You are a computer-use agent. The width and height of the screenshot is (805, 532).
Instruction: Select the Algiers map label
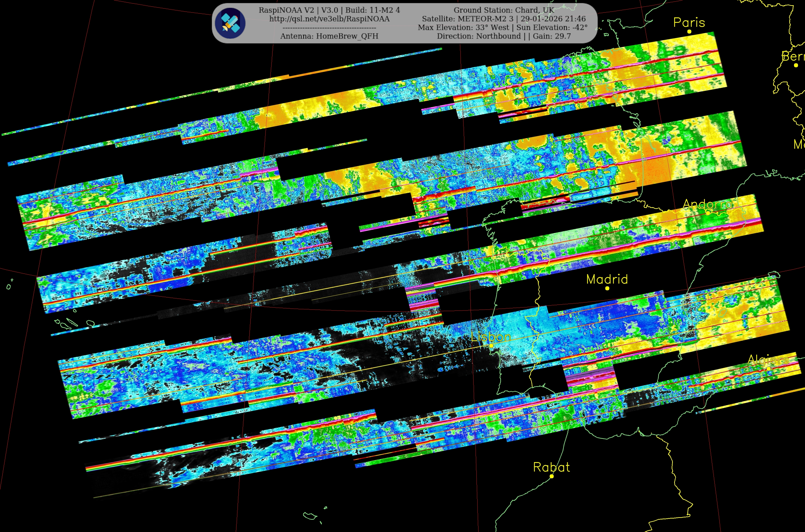click(768, 360)
